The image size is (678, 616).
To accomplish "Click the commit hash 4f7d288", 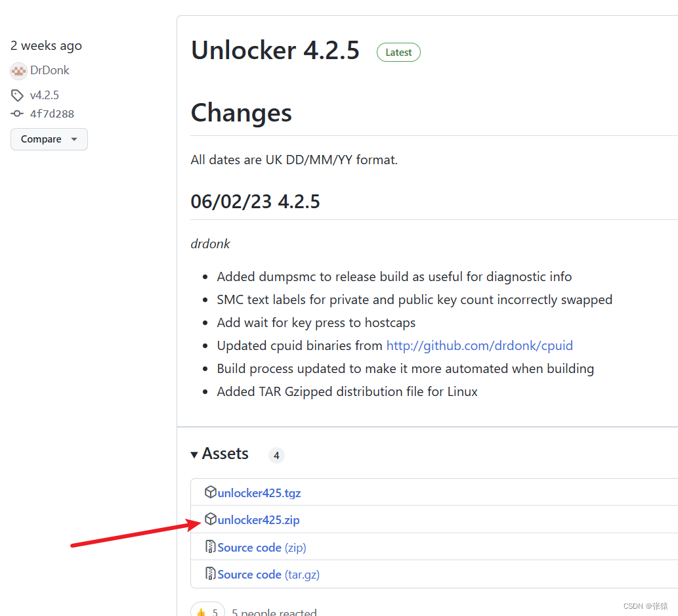I will pyautogui.click(x=51, y=113).
